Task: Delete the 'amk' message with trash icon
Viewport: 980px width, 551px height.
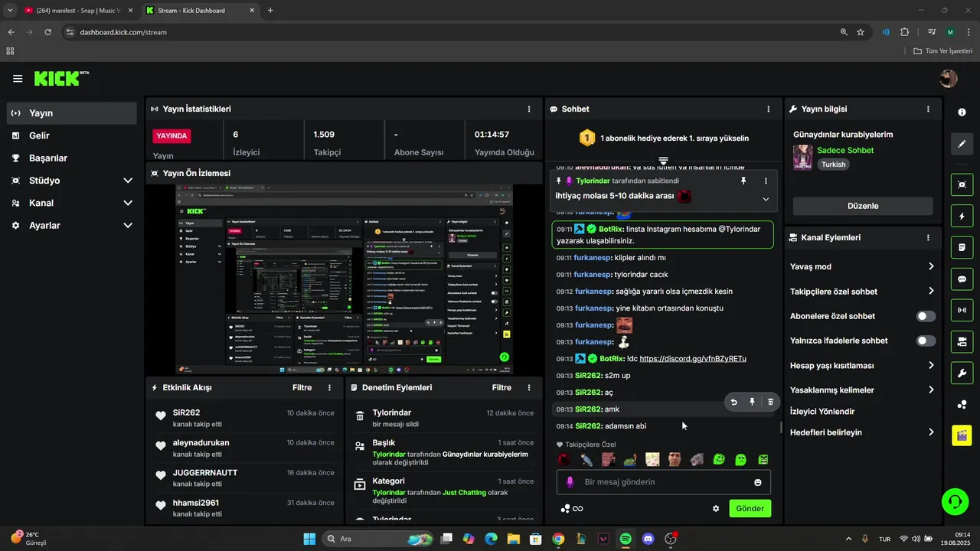Action: click(x=770, y=402)
